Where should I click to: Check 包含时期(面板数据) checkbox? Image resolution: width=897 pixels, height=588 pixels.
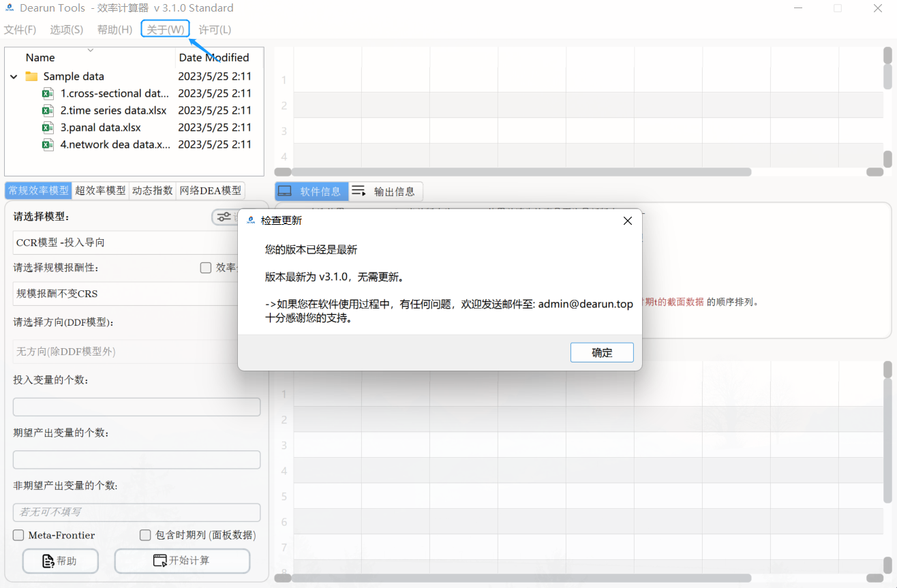pos(145,535)
